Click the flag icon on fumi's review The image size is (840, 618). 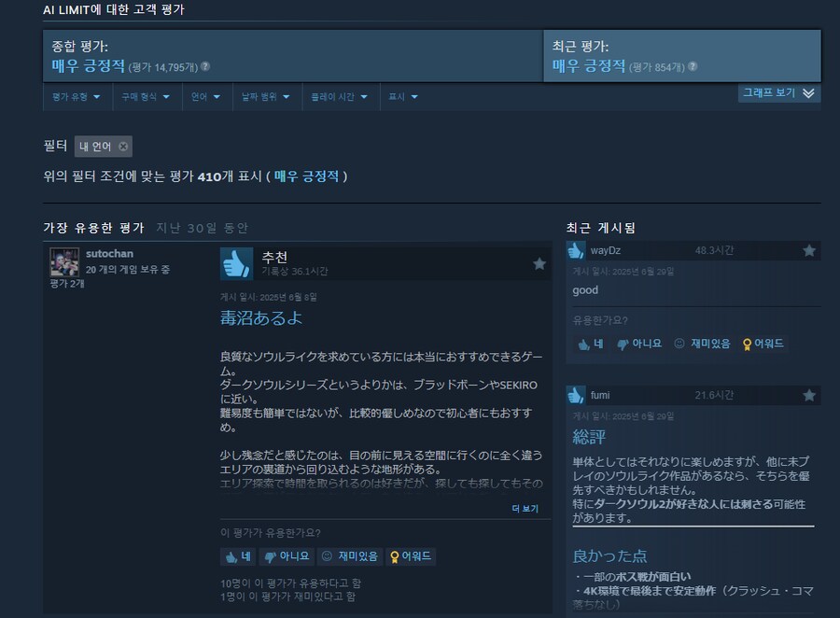coord(808,395)
